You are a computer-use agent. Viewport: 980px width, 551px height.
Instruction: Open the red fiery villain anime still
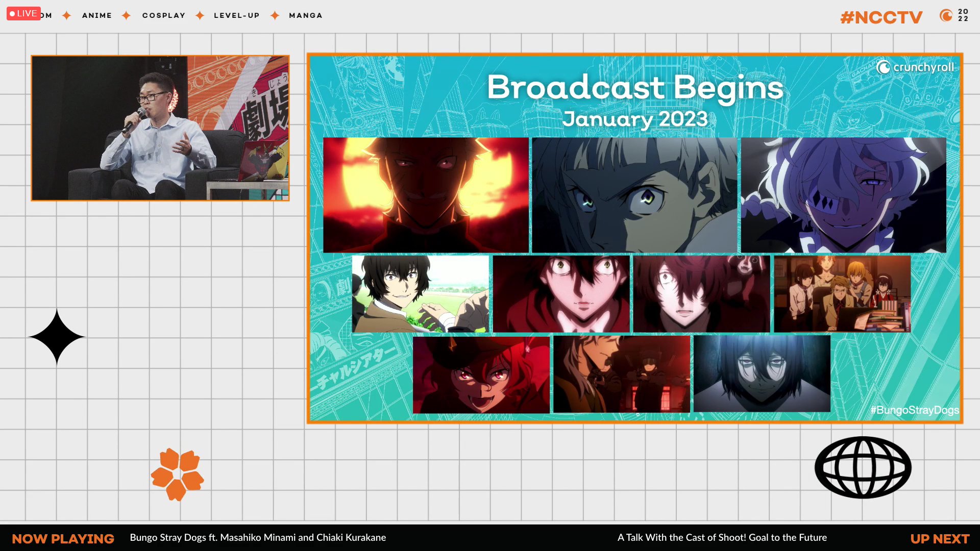[x=426, y=195]
